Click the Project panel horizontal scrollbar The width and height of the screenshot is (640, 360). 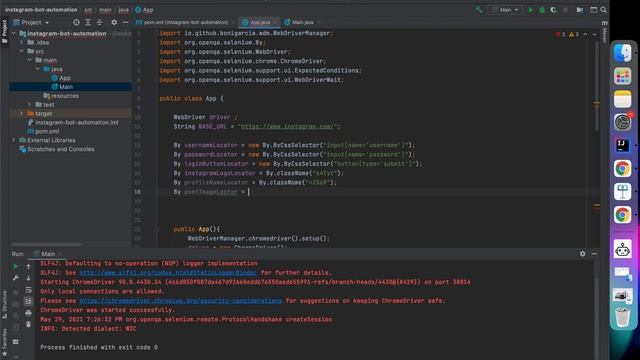(x=46, y=244)
